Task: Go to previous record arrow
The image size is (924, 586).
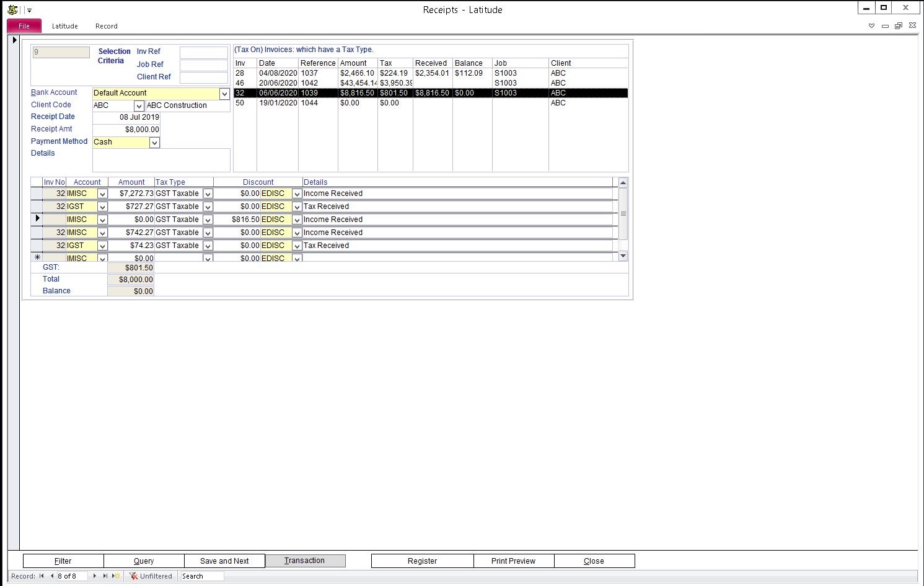Action: 52,576
